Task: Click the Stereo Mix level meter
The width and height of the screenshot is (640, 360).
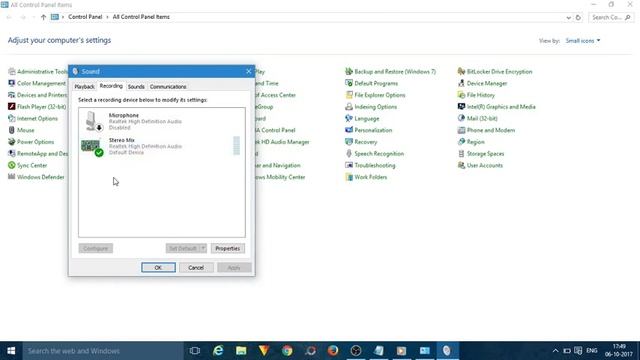Action: click(236, 146)
